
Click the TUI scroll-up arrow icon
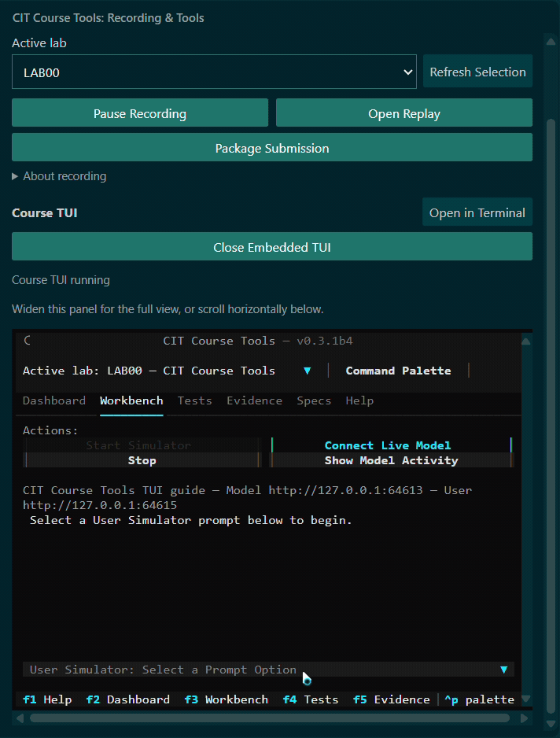(526, 341)
